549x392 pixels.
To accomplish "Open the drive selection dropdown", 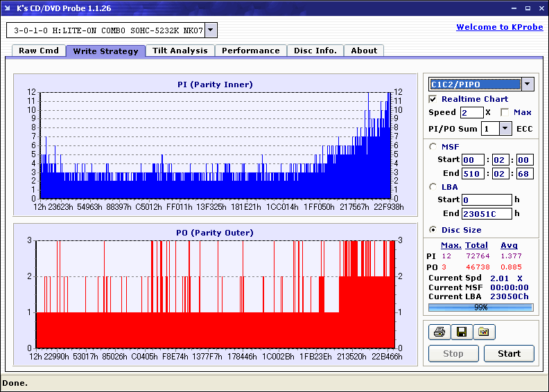I will 211,30.
